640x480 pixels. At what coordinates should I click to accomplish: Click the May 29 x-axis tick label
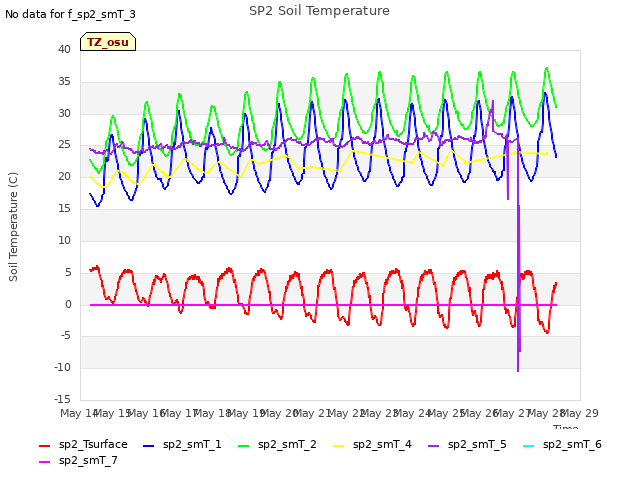tap(580, 413)
